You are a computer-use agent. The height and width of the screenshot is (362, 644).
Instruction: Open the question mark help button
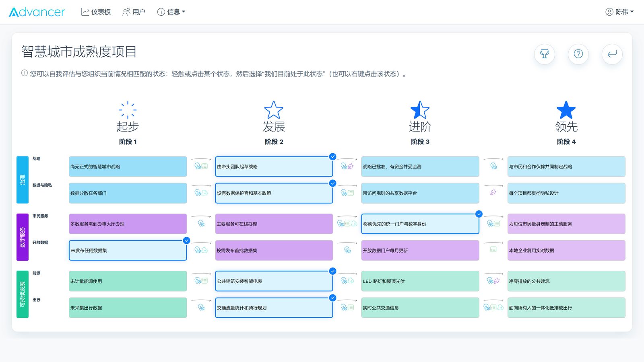[x=578, y=54]
